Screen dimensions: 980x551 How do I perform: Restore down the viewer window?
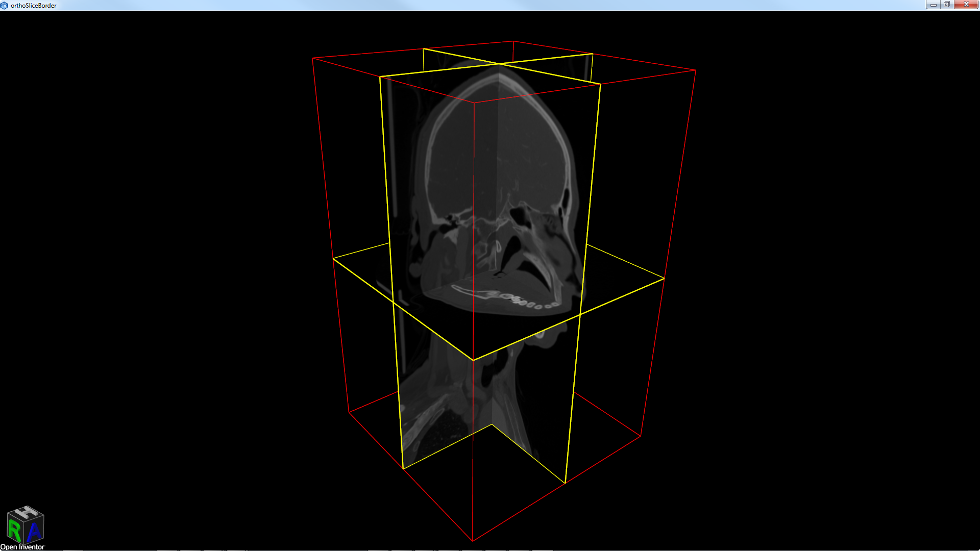pyautogui.click(x=947, y=5)
